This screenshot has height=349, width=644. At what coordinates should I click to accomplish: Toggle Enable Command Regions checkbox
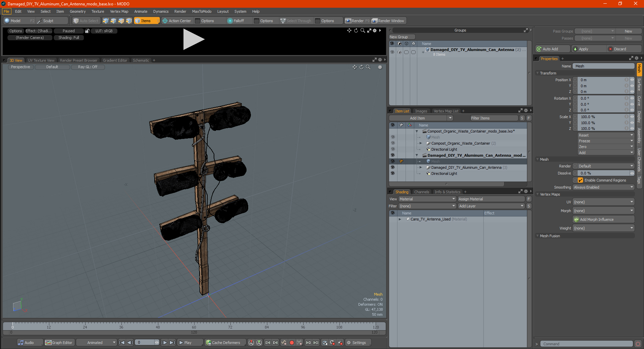pos(581,180)
